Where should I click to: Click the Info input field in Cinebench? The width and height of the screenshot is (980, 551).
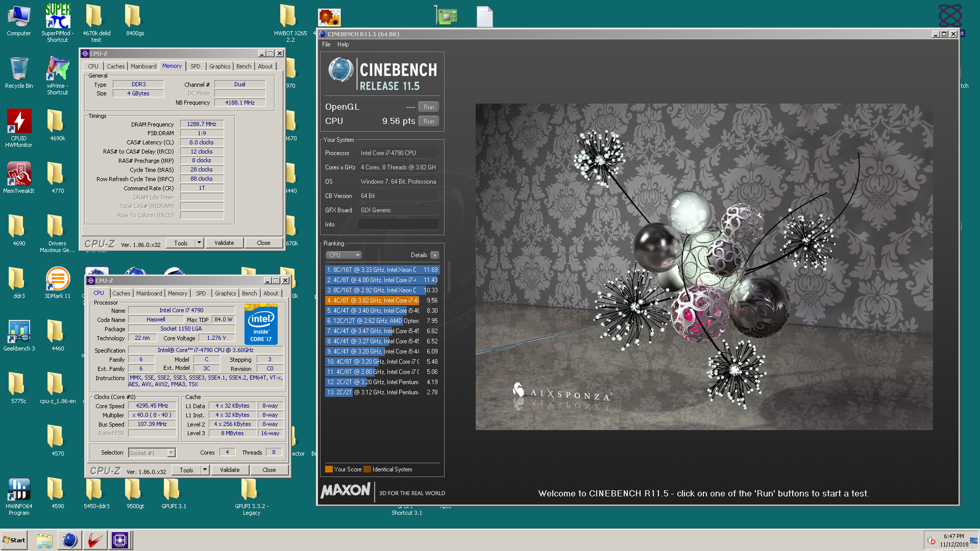[x=399, y=224]
